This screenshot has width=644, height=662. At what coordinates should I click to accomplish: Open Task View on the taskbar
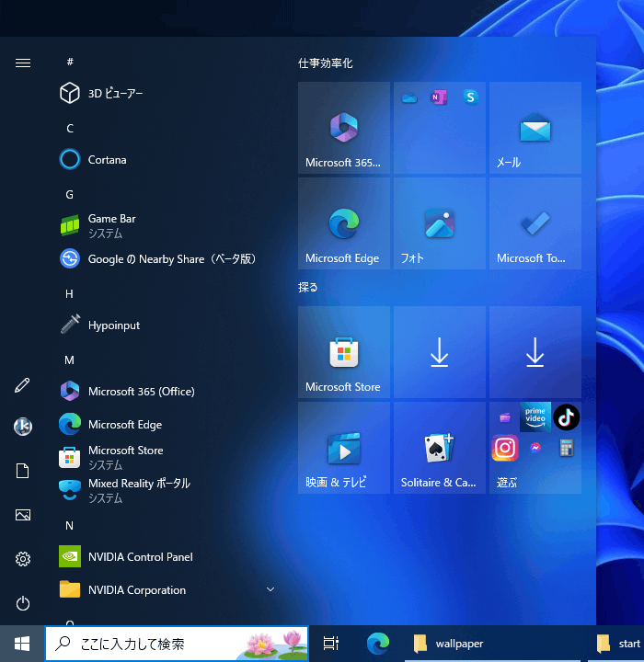(x=331, y=644)
